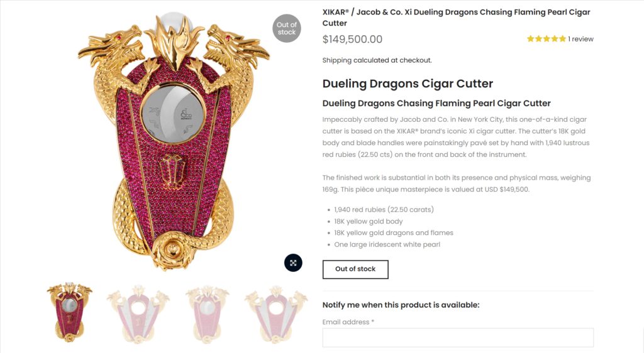Click the main dragon cigar cutter image

coord(174,141)
